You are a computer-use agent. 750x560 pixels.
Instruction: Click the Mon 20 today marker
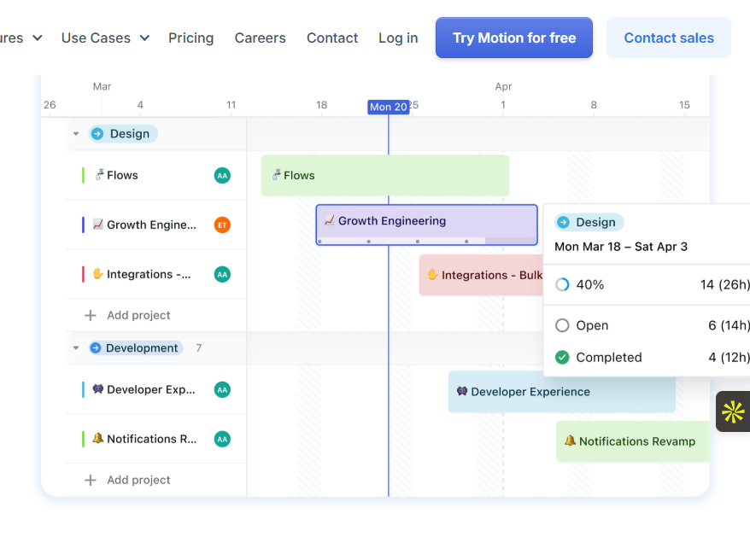click(x=389, y=107)
